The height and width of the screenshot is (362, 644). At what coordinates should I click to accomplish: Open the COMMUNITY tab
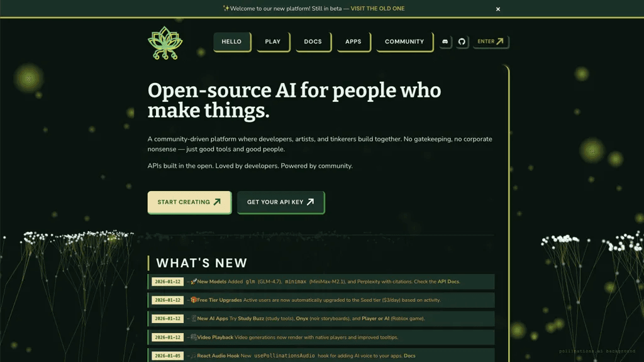404,41
